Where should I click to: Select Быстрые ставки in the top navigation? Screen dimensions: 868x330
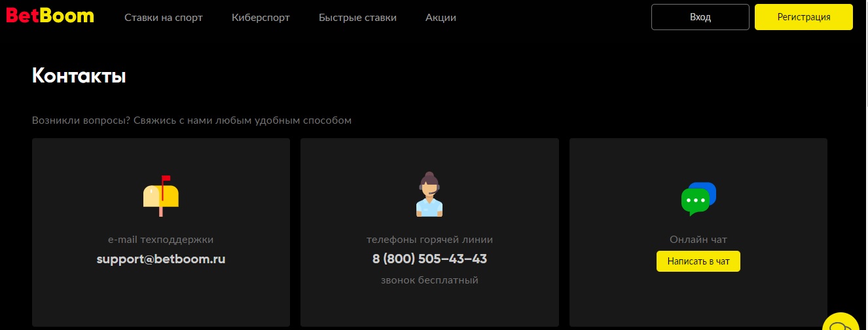click(357, 18)
